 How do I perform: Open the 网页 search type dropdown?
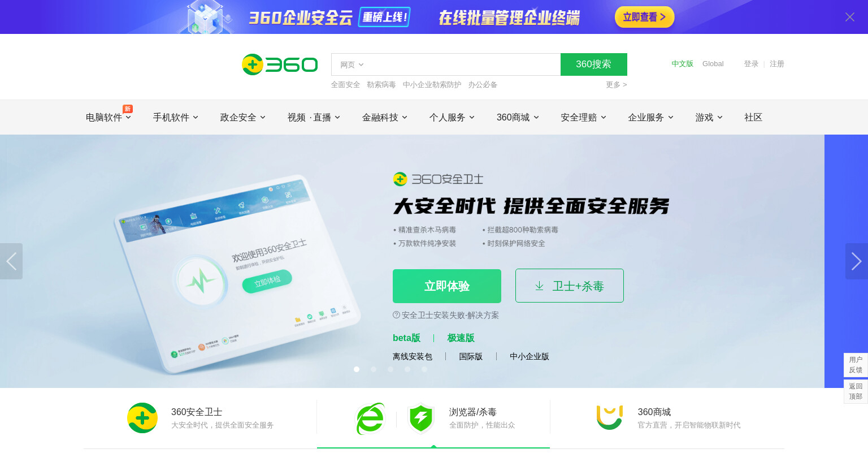click(x=351, y=65)
